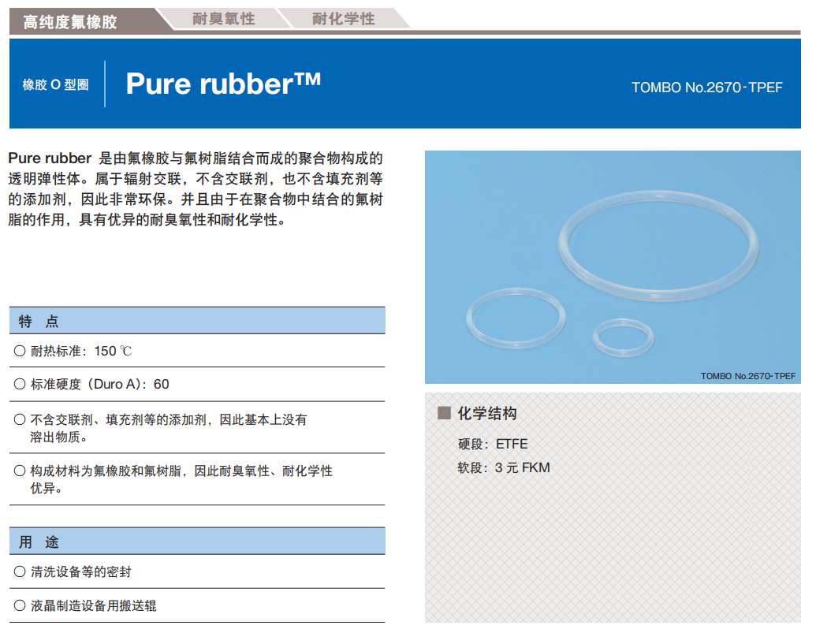
Task: Click the square bullet beside 化学结构
Action: (x=444, y=413)
